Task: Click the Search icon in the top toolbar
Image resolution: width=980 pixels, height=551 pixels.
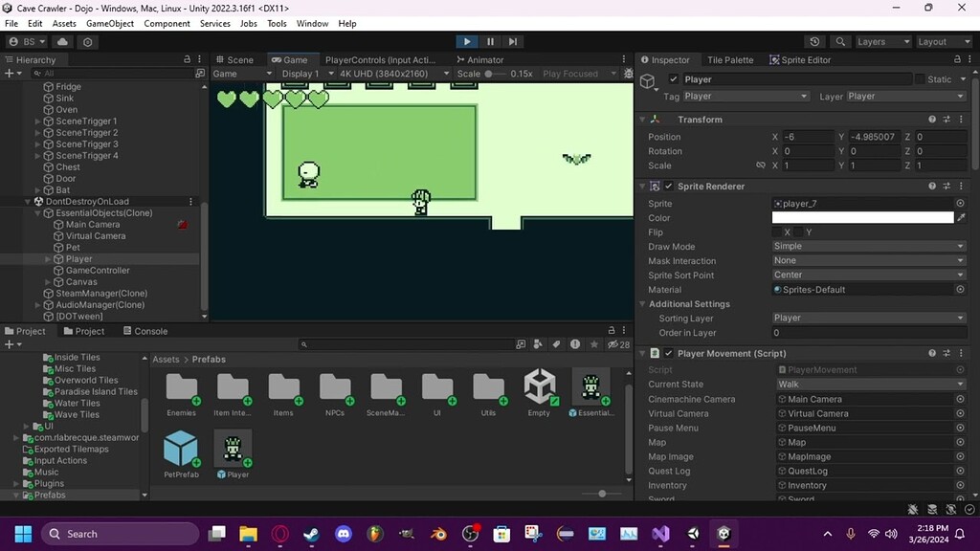Action: [x=838, y=42]
